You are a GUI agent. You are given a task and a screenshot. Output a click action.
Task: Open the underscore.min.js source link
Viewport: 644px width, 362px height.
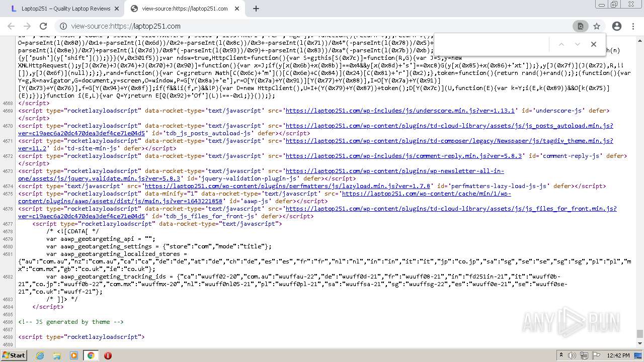[x=400, y=111]
